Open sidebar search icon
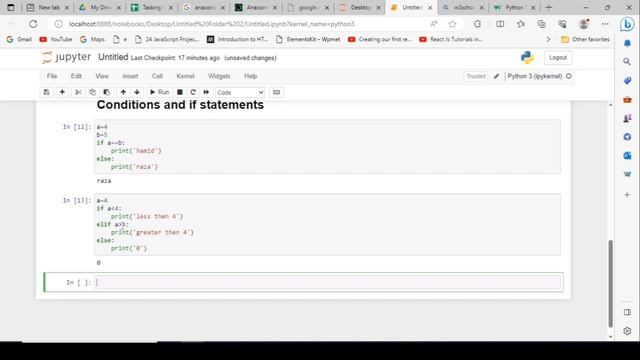Image resolution: width=640 pixels, height=360 pixels. pos(627,62)
